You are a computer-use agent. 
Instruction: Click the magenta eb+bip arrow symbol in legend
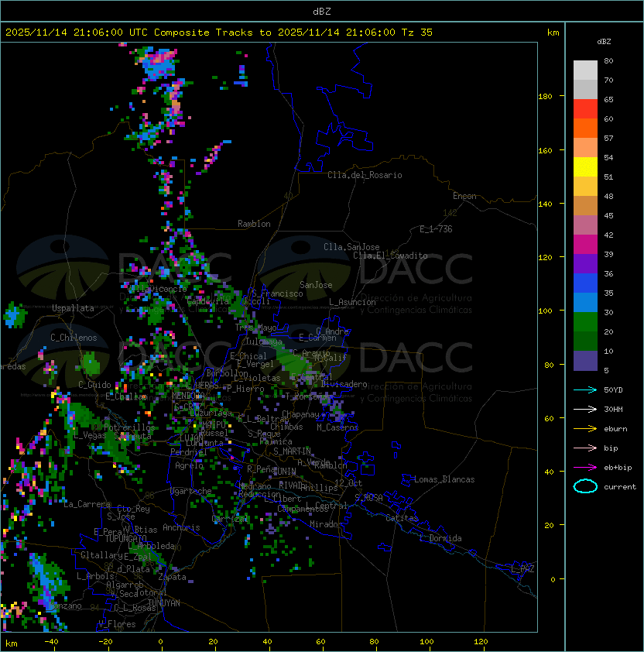click(x=585, y=468)
